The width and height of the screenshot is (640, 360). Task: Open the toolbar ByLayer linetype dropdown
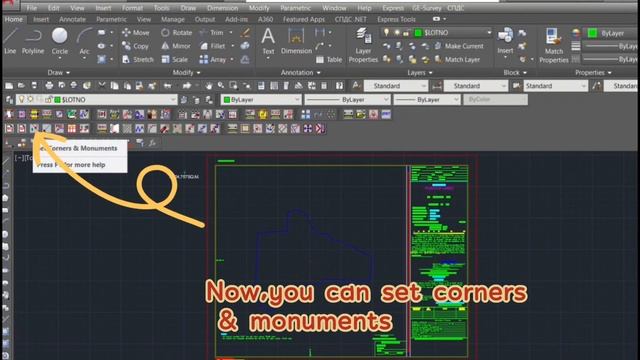pos(347,100)
